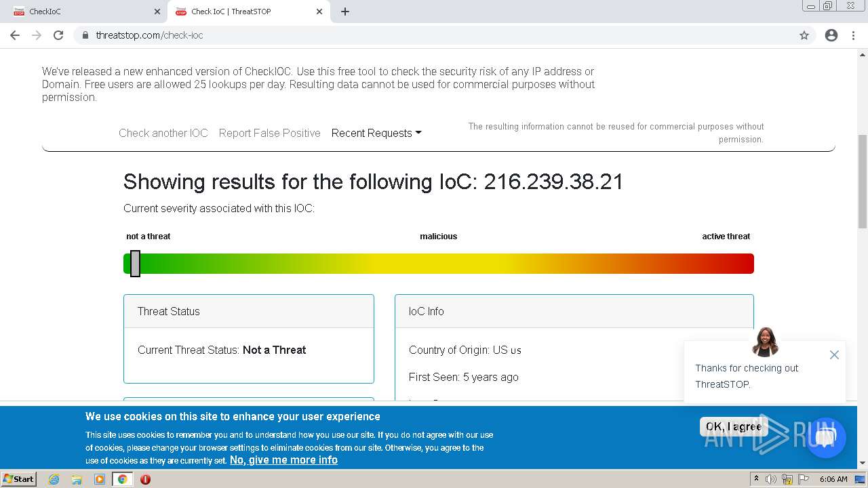This screenshot has width=868, height=488.
Task: Accept cookies with OK, I agree
Action: (734, 426)
